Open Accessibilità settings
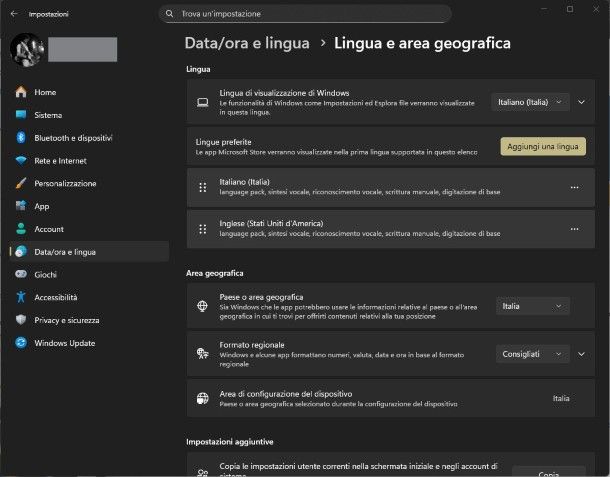The width and height of the screenshot is (610, 477). tap(89, 297)
